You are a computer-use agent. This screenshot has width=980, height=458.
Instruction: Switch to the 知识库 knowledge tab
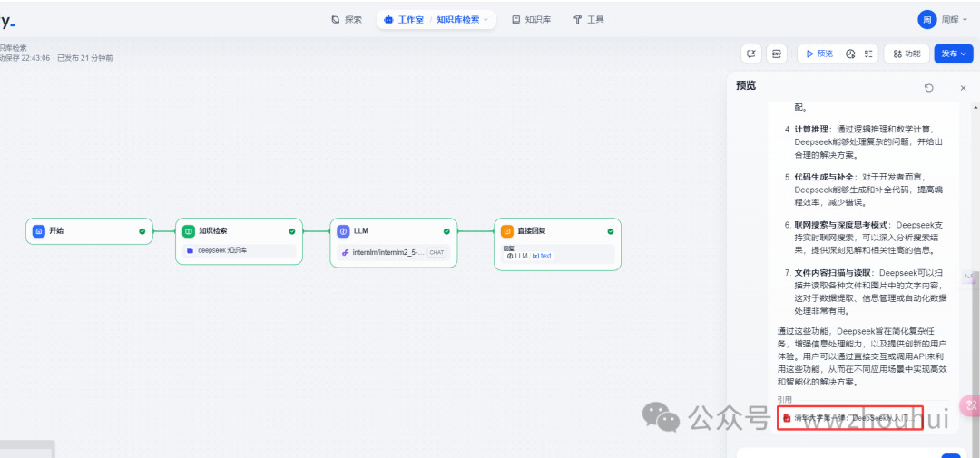click(x=531, y=19)
